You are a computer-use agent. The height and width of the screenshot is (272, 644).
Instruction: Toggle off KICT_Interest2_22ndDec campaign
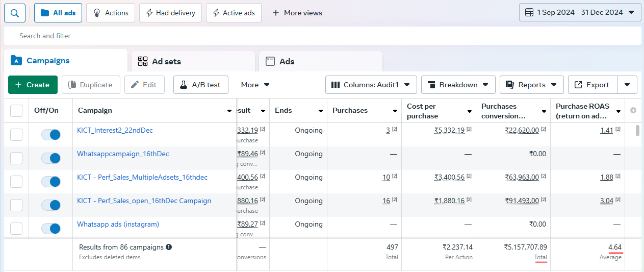[51, 135]
